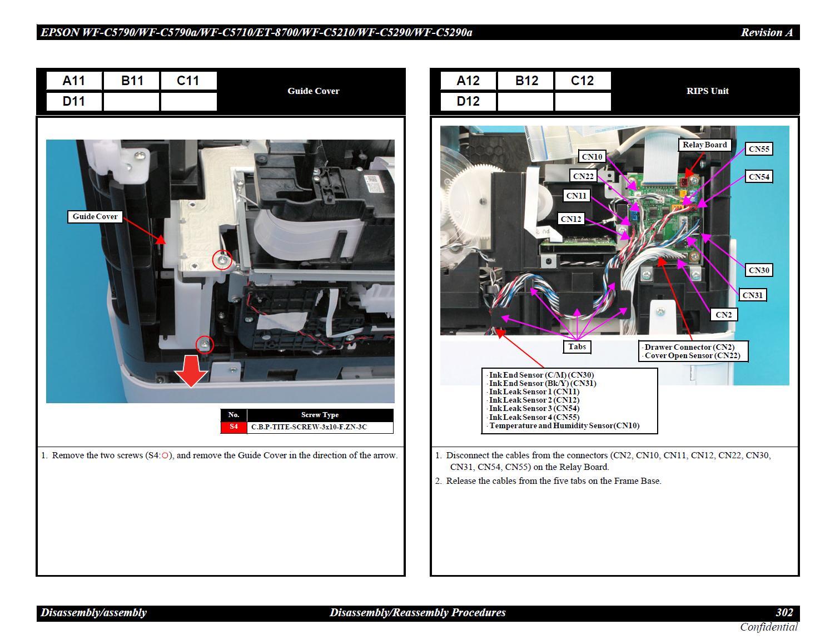Click the CN30 connector label box

pyautogui.click(x=759, y=270)
